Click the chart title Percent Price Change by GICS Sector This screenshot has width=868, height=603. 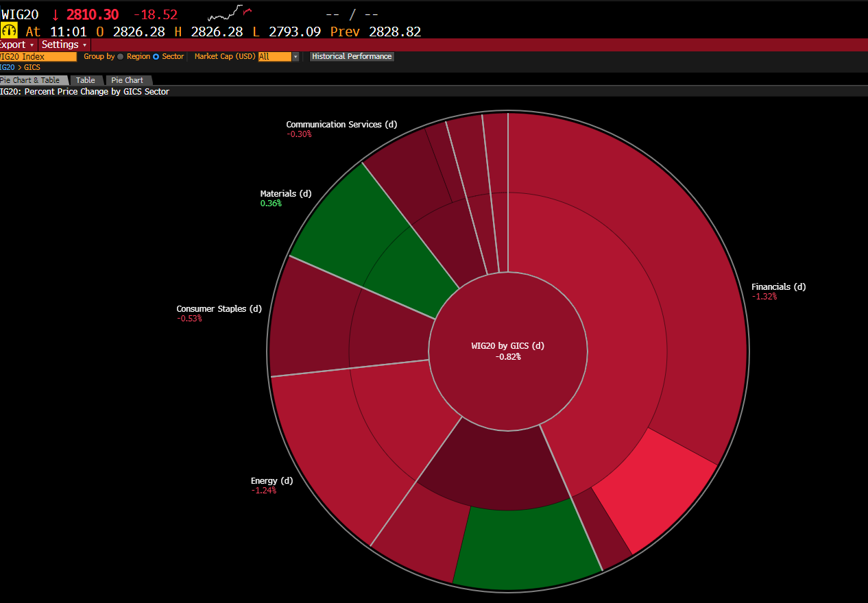[97, 91]
